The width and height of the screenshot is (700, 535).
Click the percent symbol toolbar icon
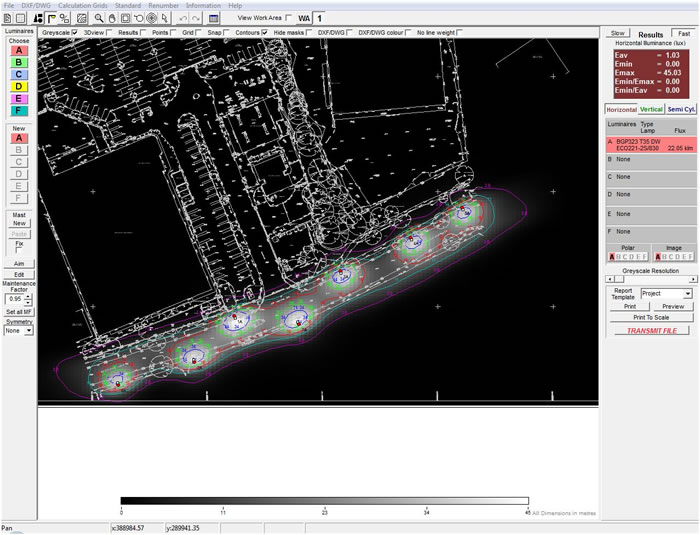click(65, 18)
